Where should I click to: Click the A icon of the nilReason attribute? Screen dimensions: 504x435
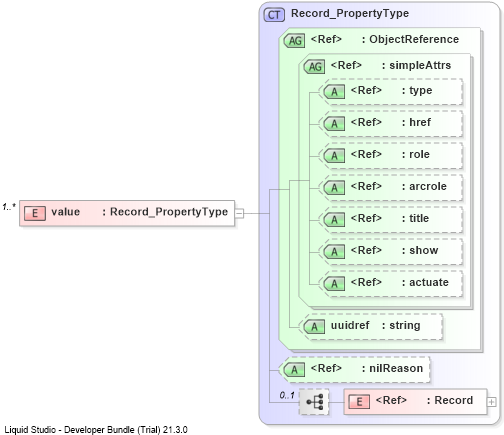pos(294,370)
